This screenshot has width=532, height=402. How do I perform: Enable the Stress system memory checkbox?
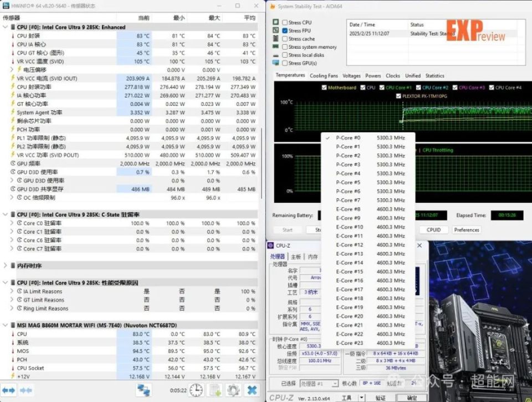pos(285,47)
